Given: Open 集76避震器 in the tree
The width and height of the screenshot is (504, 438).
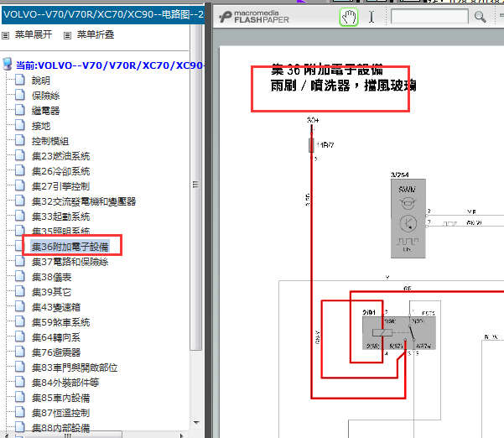Looking at the screenshot, I should (x=56, y=352).
